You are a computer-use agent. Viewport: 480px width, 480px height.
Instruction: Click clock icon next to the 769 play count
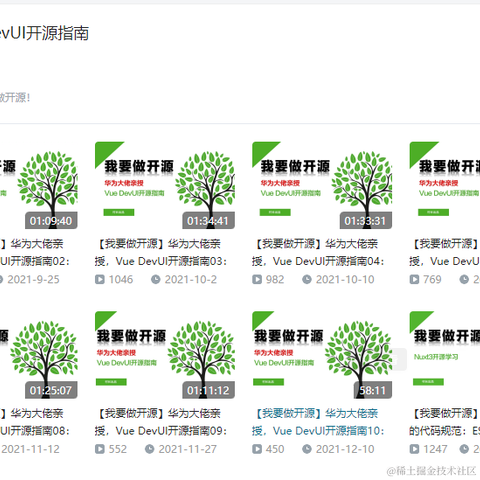coord(464,279)
